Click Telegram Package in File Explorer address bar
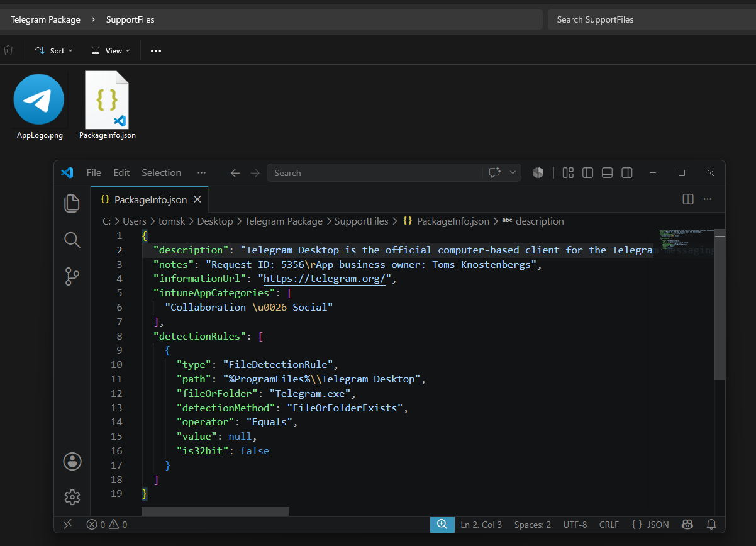The width and height of the screenshot is (756, 546). coord(45,19)
